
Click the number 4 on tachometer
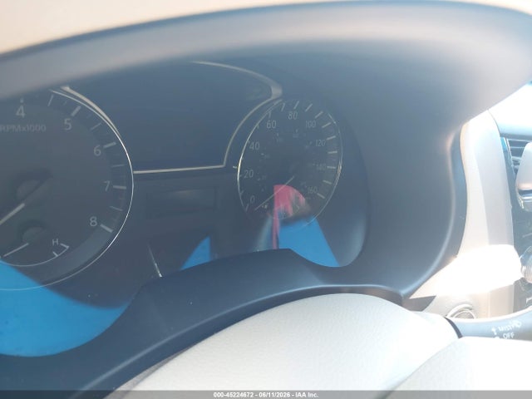pos(21,111)
